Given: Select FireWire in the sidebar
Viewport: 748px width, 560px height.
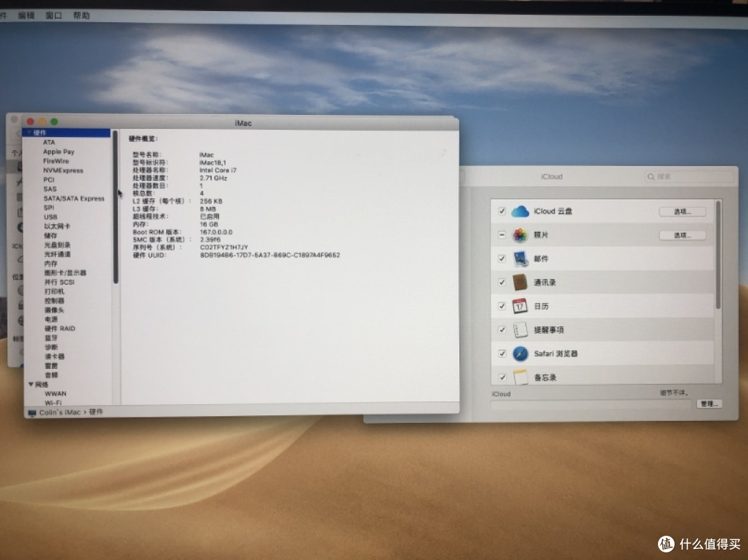Looking at the screenshot, I should pos(56,161).
